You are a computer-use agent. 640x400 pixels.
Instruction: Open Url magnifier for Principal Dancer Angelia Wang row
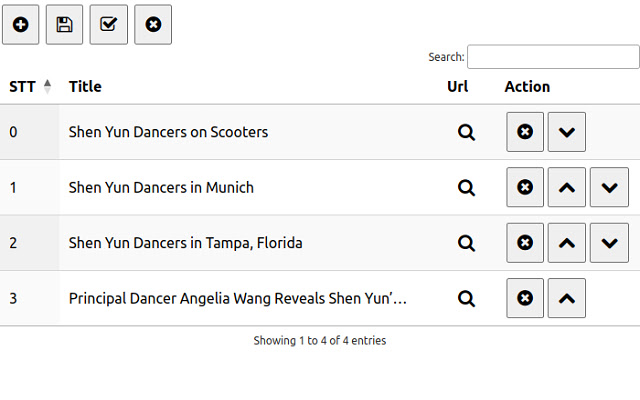tap(466, 299)
